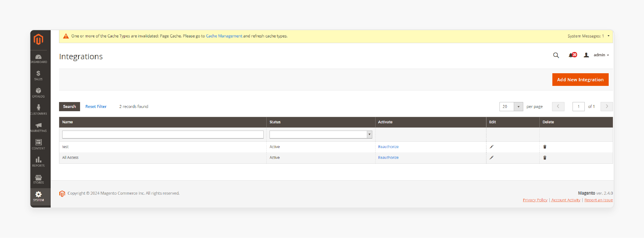Open the Stores sidebar menu
This screenshot has height=238, width=644.
pyautogui.click(x=39, y=179)
